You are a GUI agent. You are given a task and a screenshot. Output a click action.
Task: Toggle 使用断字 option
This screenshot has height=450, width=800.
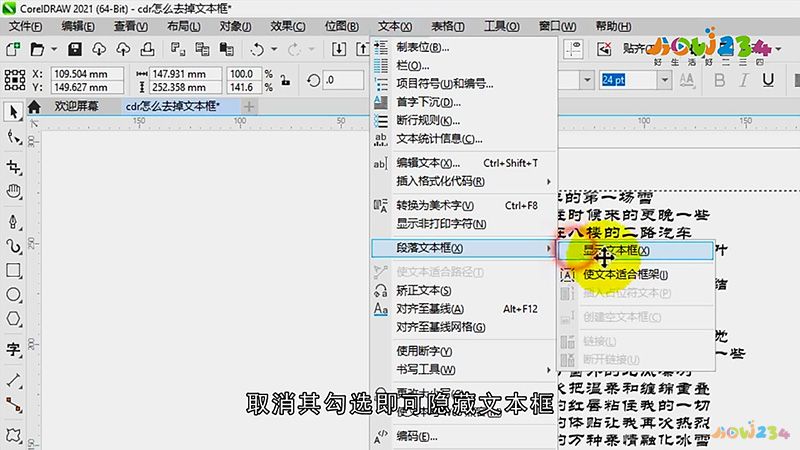[464, 351]
